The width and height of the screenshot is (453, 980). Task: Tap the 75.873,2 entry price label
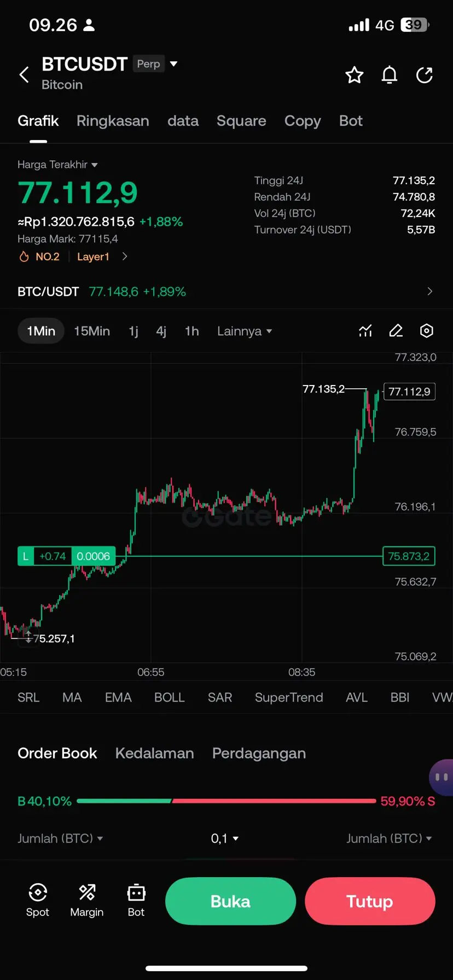409,556
